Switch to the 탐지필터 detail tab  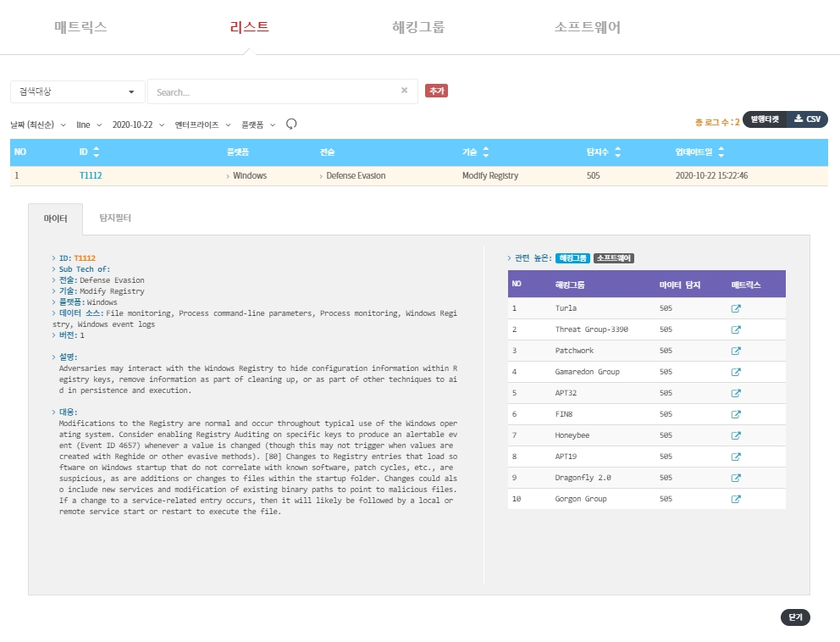(115, 219)
